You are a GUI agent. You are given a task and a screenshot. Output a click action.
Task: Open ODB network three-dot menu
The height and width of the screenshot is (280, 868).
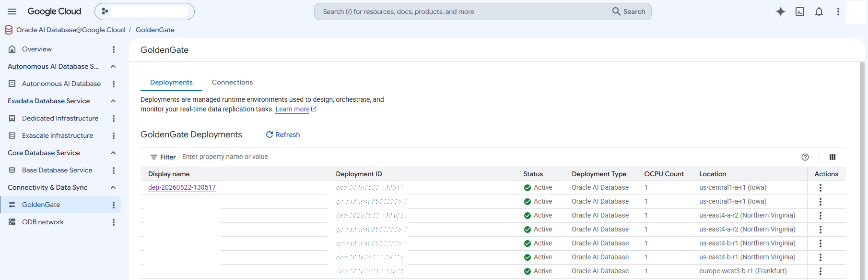114,222
